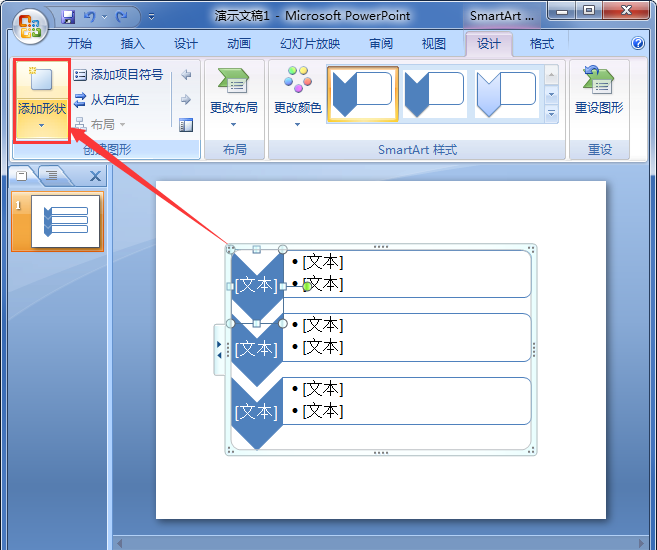This screenshot has height=550, width=657.
Task: Switch to the 插入 ribbon tab
Action: [x=132, y=44]
